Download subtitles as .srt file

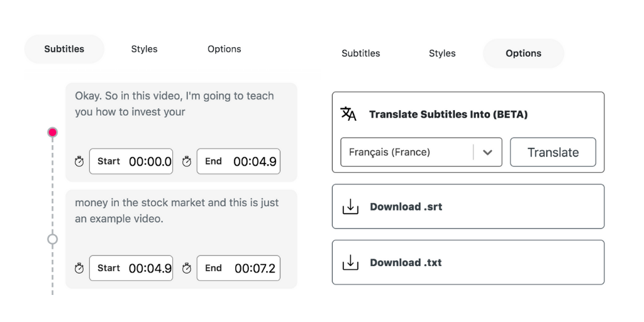468,206
